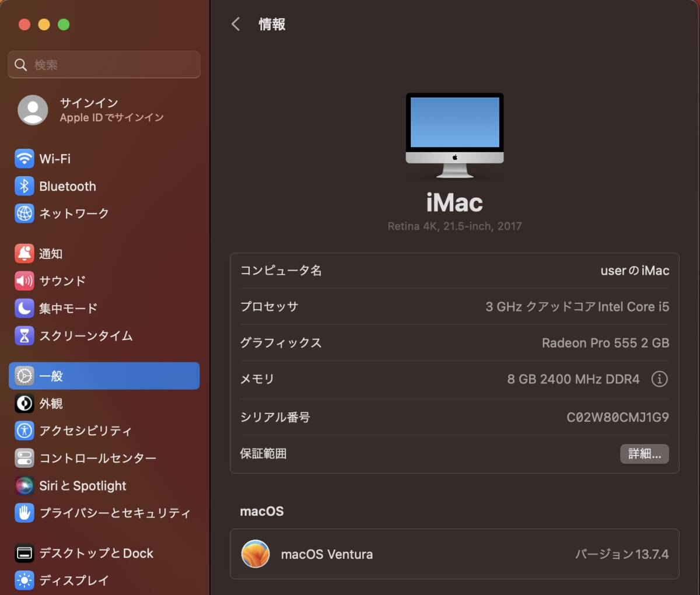
Task: Click the Siri と Spotlight icon
Action: pos(24,485)
